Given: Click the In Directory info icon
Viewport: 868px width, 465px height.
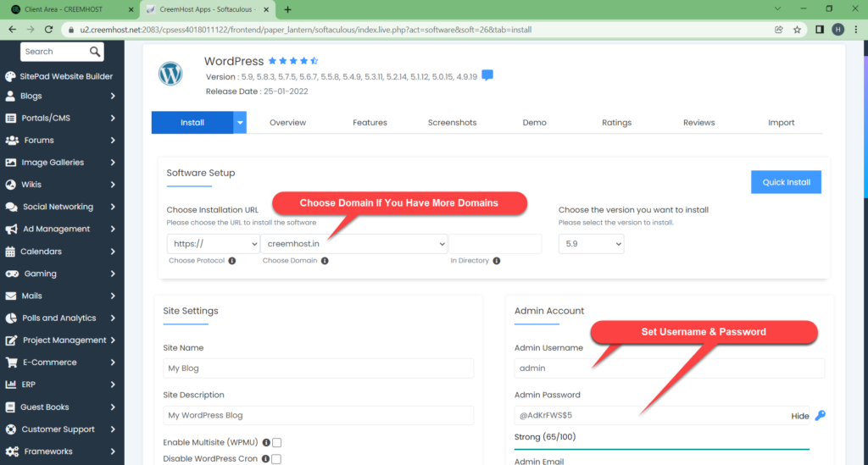Looking at the screenshot, I should click(x=497, y=260).
